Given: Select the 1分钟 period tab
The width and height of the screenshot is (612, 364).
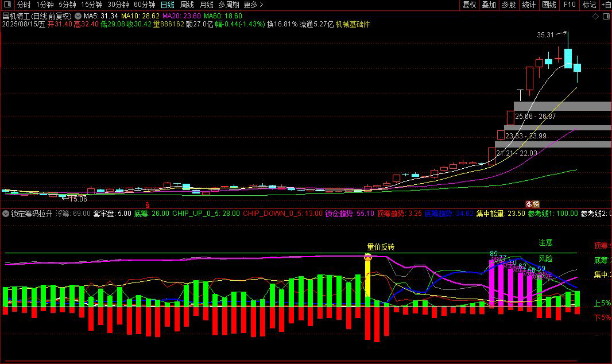Looking at the screenshot, I should [45, 5].
